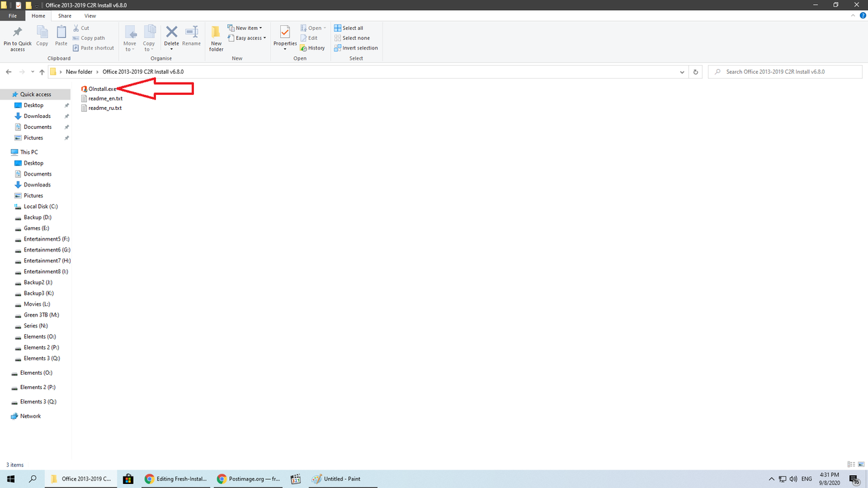868x488 pixels.
Task: Open the taskbar clock and date
Action: point(831,479)
